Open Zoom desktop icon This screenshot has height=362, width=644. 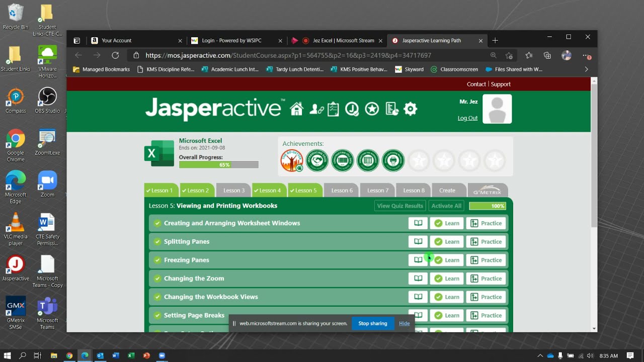(x=47, y=184)
